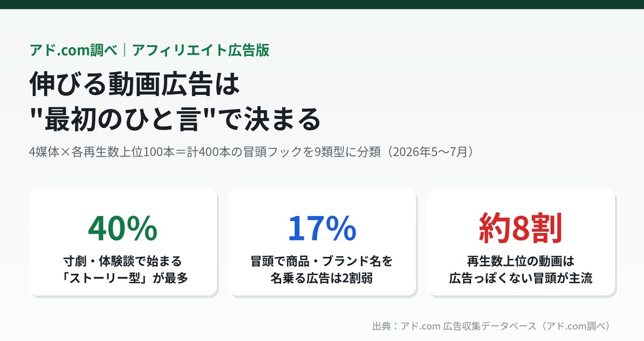
Task: Click the vertical divider between header labels
Action: pos(125,50)
